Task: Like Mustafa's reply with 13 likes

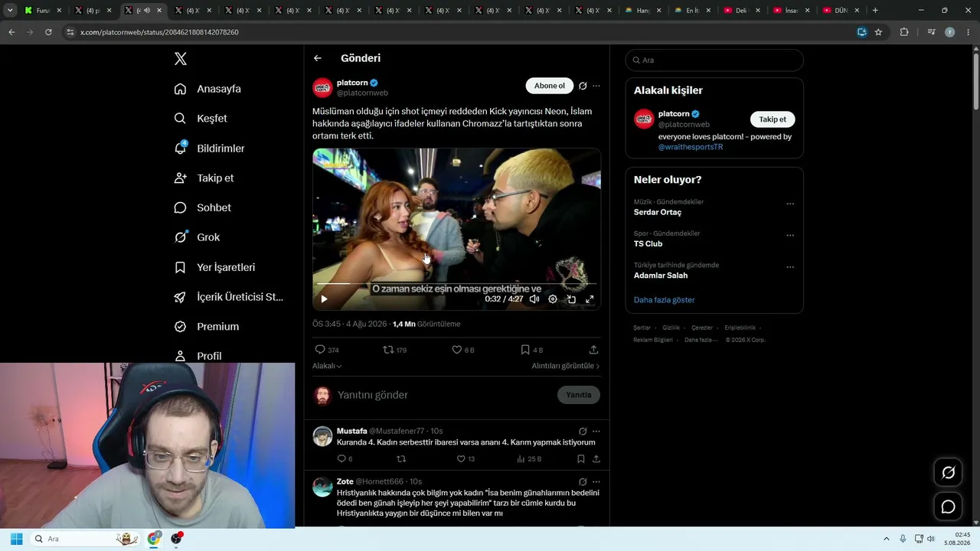Action: pyautogui.click(x=465, y=459)
